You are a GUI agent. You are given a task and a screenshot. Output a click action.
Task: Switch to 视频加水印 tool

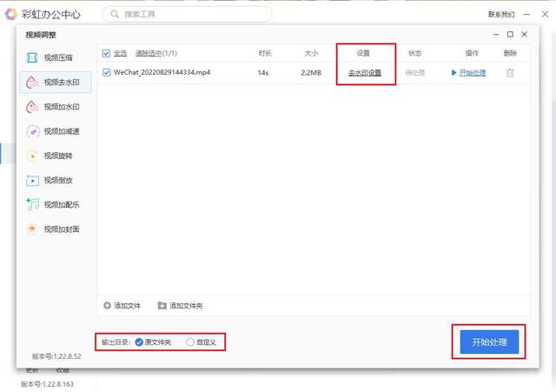56,107
